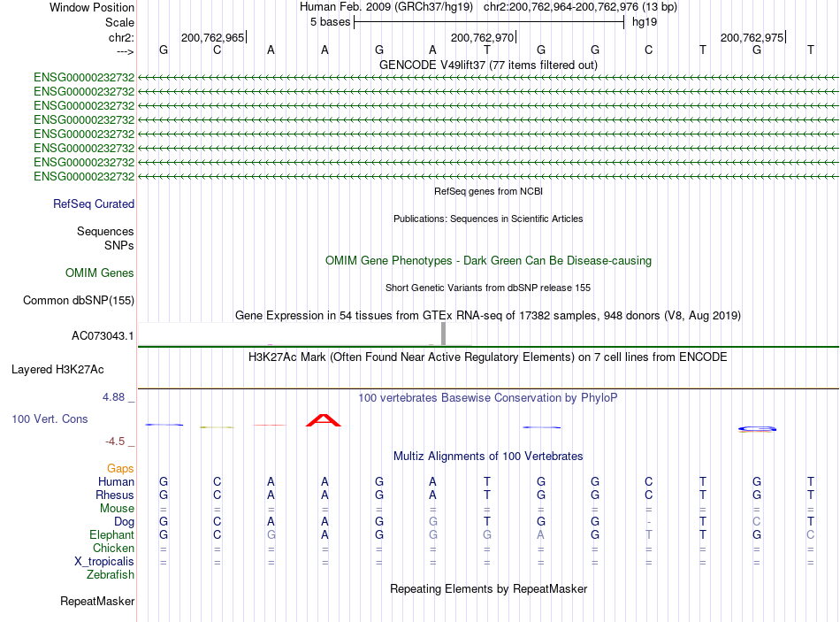The image size is (840, 622).
Task: Click the Gaps label in Multiz alignment
Action: pyautogui.click(x=120, y=469)
